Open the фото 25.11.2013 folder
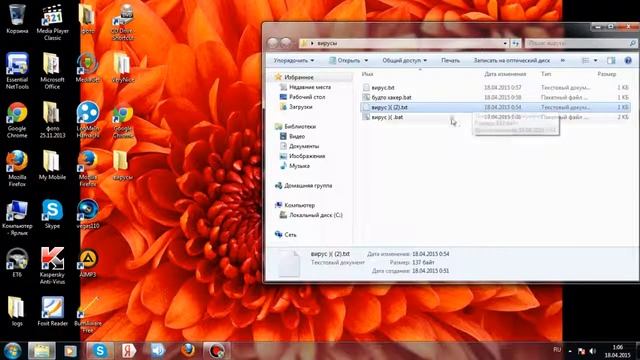The image size is (640, 360). 52,120
